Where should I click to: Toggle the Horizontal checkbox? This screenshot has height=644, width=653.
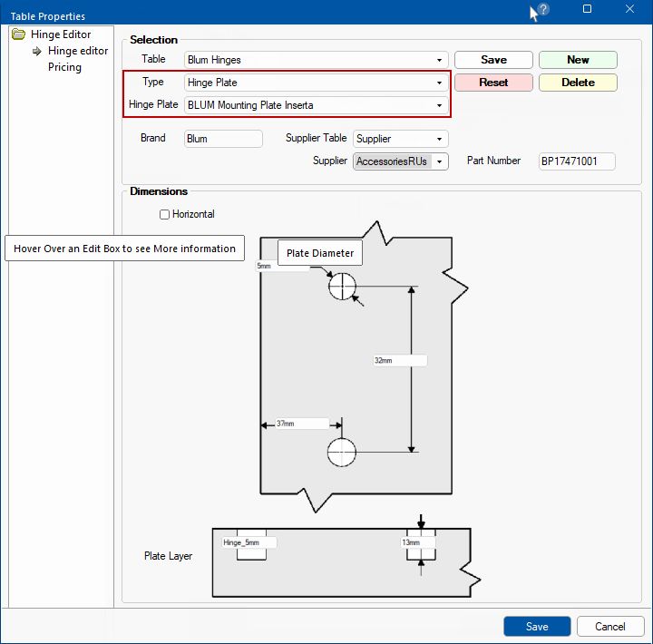(164, 214)
